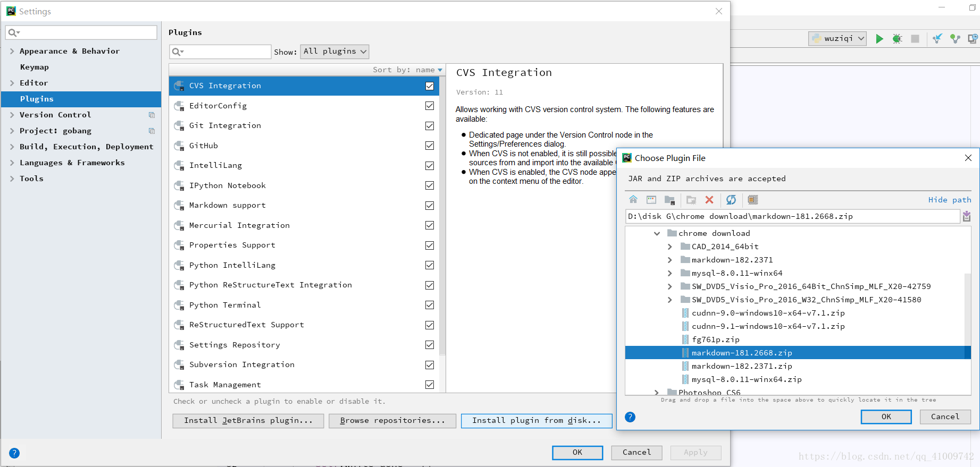
Task: Disable the CVS Integration plugin checkbox
Action: [x=430, y=86]
